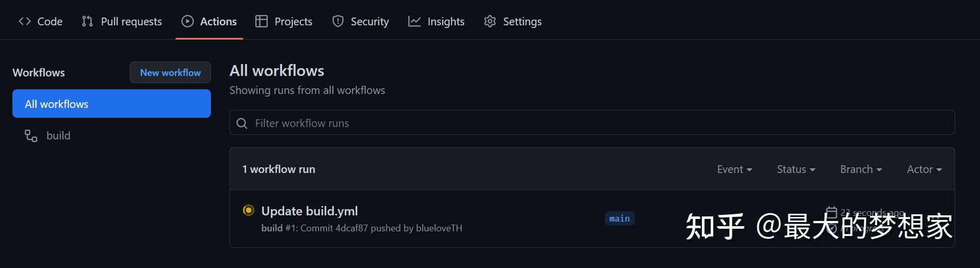Image resolution: width=980 pixels, height=268 pixels.
Task: Click the build workflow icon in sidebar
Action: (x=31, y=136)
